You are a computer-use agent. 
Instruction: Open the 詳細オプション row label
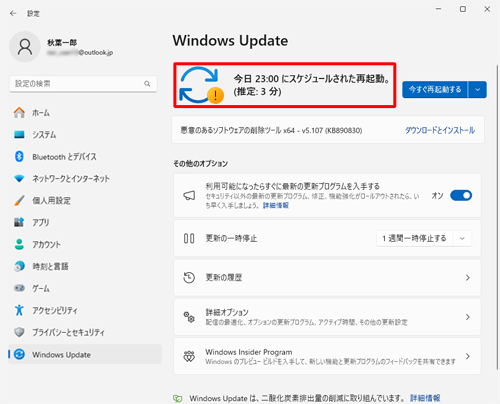[x=227, y=312]
